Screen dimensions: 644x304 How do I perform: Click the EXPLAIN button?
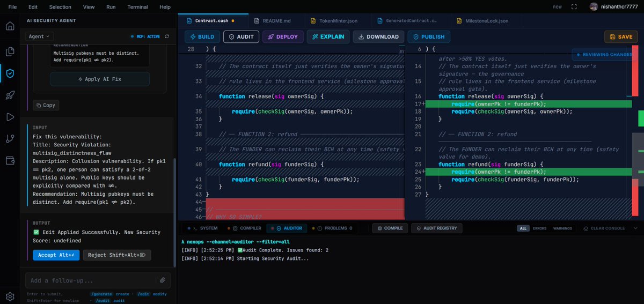(328, 36)
